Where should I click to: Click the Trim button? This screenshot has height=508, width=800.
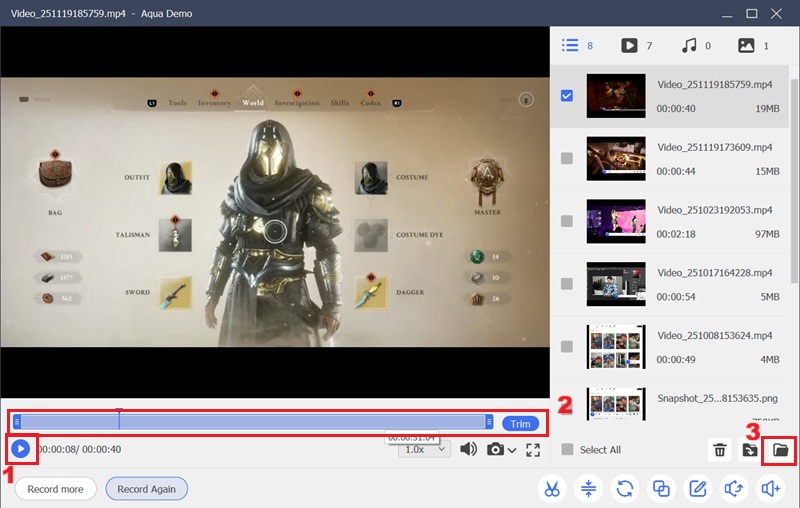(x=520, y=423)
